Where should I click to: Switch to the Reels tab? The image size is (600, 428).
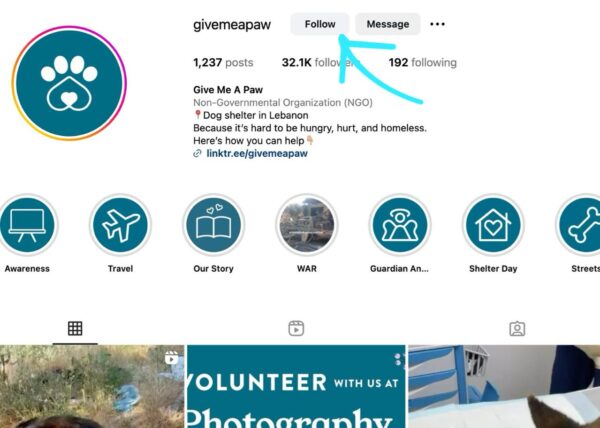tap(296, 329)
